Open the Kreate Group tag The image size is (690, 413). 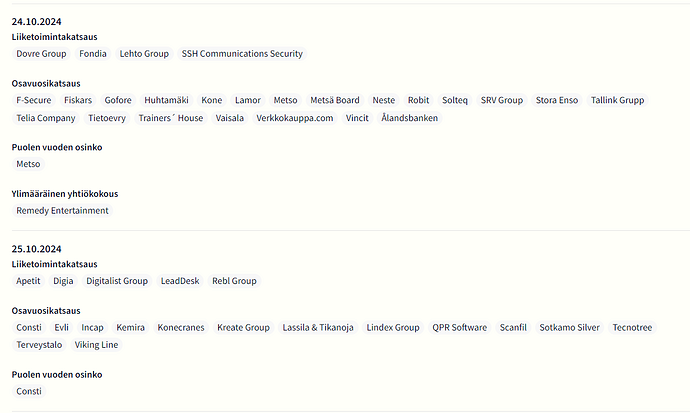point(243,328)
